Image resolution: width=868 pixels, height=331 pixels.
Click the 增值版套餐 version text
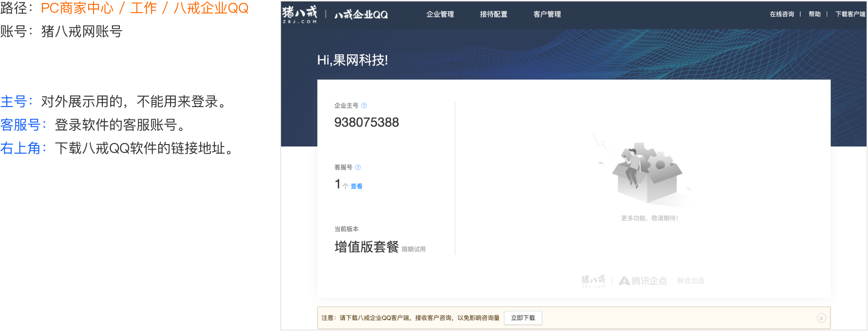pos(366,247)
